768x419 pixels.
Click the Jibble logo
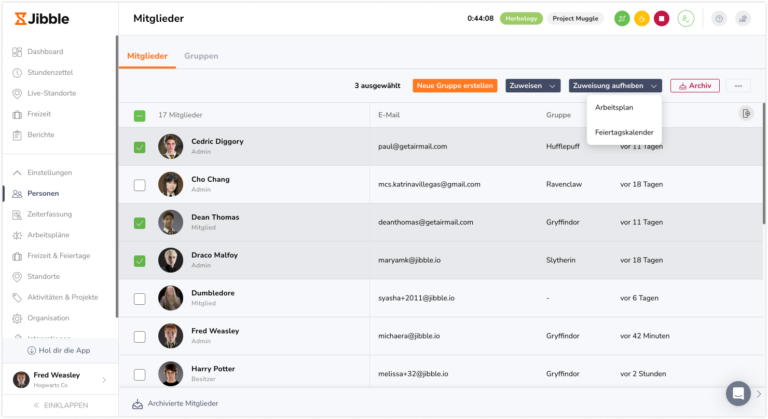(42, 19)
